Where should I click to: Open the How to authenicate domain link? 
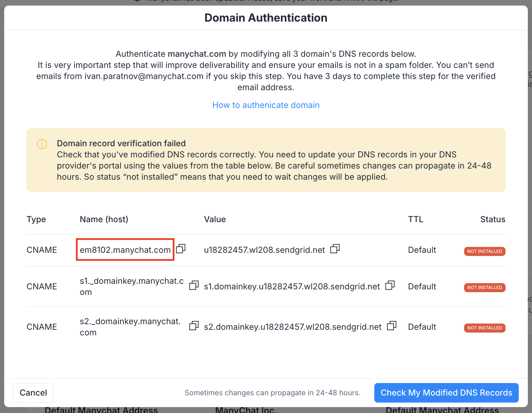click(266, 105)
